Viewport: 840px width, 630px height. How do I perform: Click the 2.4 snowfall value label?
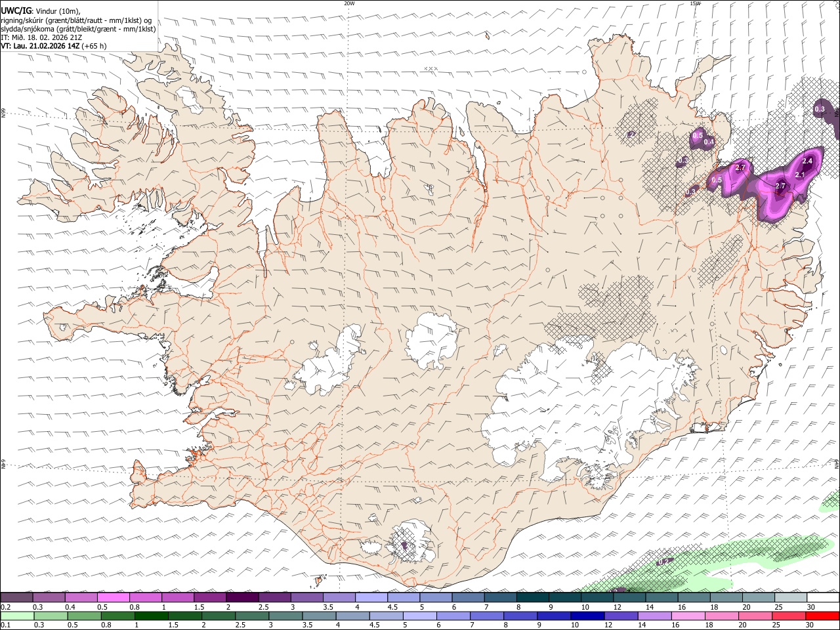(807, 161)
